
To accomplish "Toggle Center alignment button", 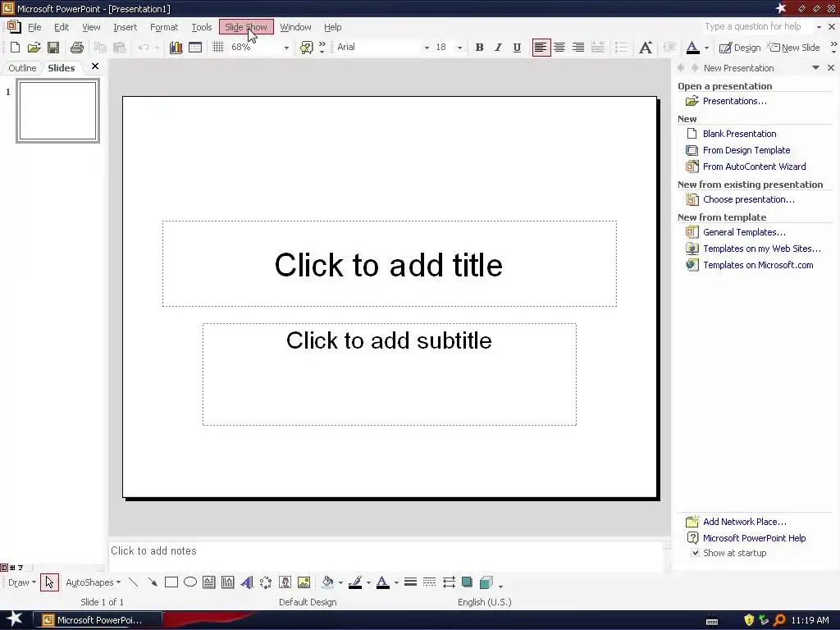I will 559,48.
